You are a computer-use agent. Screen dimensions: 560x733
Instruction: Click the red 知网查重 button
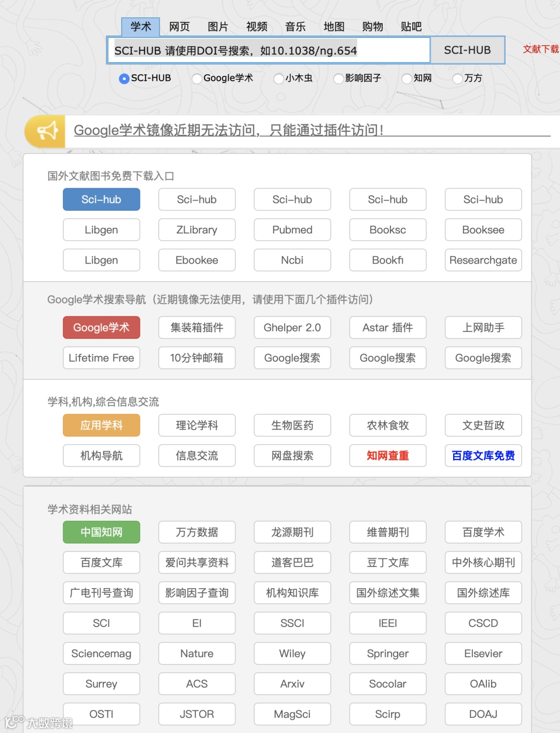pyautogui.click(x=388, y=455)
